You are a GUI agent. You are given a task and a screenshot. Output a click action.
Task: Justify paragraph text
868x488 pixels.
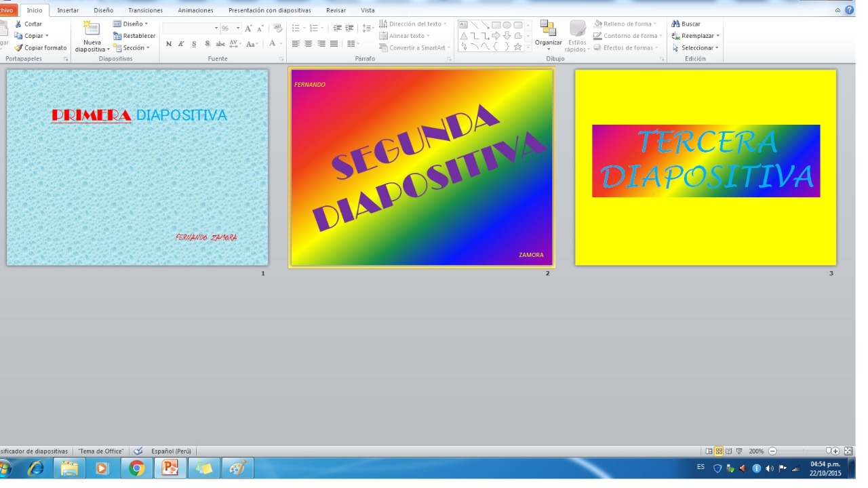[x=334, y=44]
